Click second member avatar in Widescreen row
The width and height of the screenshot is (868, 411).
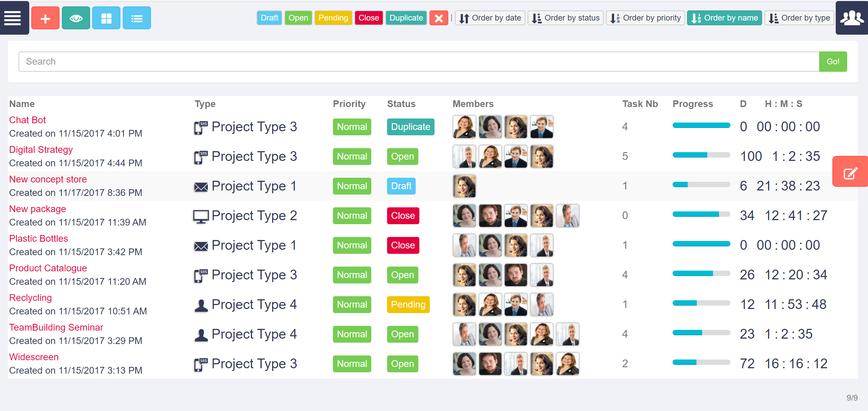(490, 364)
